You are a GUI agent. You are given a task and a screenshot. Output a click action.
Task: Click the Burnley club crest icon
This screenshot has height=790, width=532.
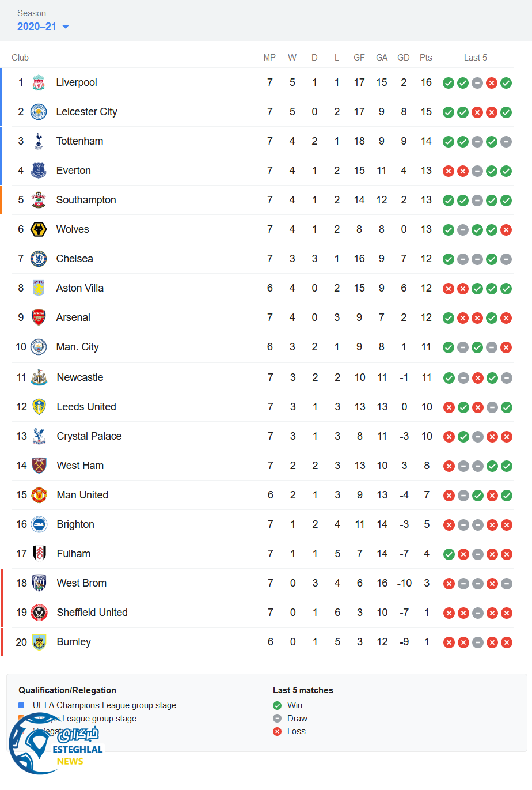[x=39, y=642]
